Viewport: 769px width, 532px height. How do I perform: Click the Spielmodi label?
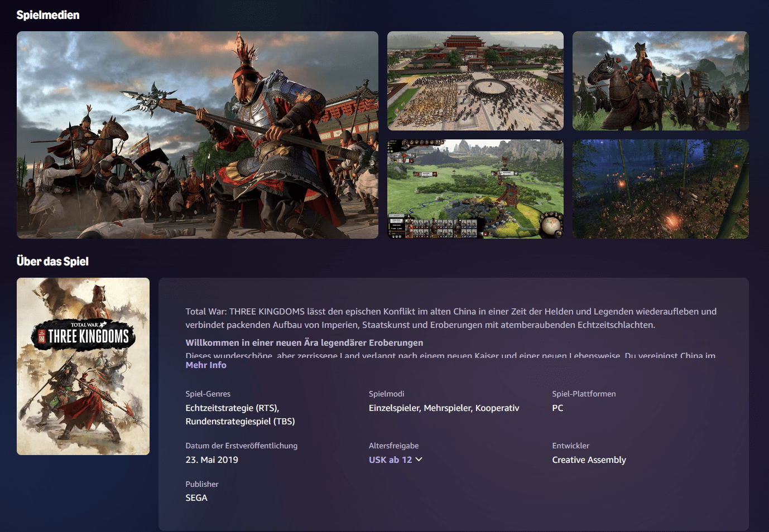(386, 394)
